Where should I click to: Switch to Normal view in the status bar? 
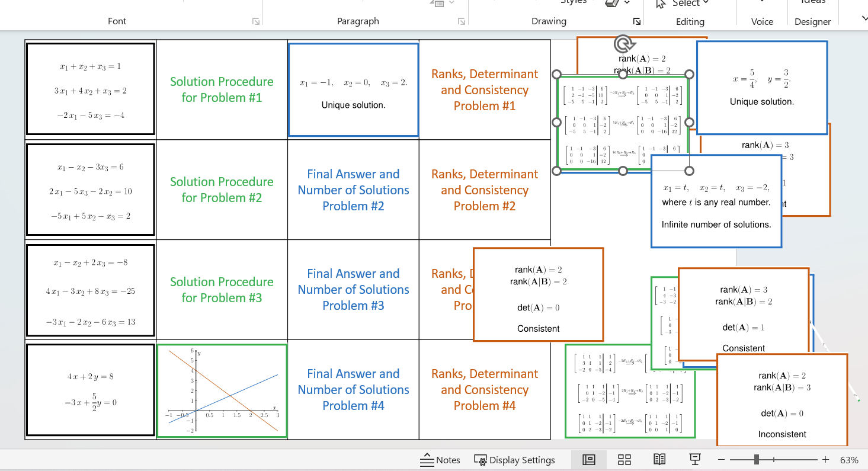pyautogui.click(x=589, y=460)
